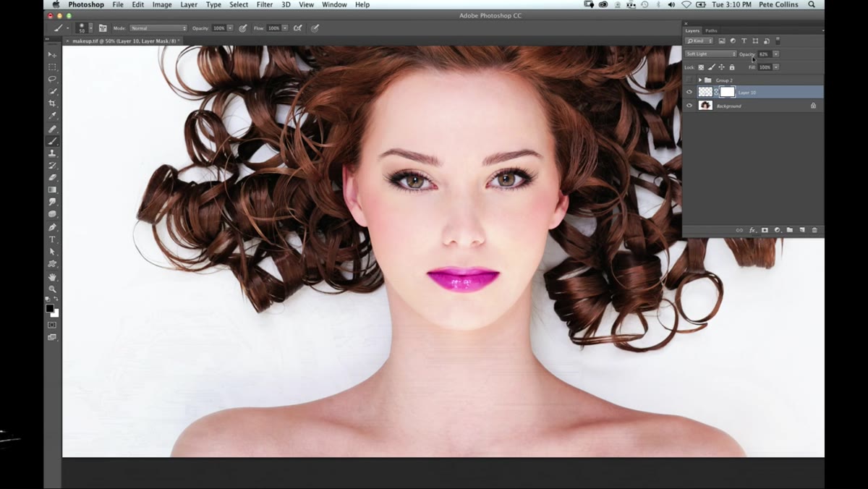
Task: Open brush Opacity dropdown arrow
Action: click(230, 28)
